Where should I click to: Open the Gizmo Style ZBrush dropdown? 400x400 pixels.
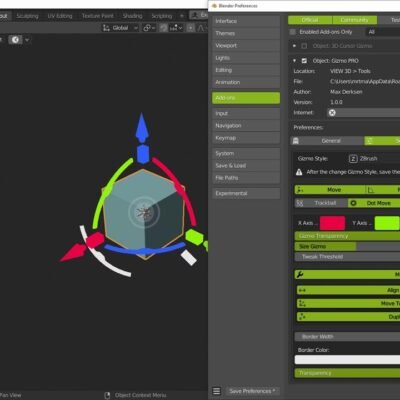click(373, 159)
